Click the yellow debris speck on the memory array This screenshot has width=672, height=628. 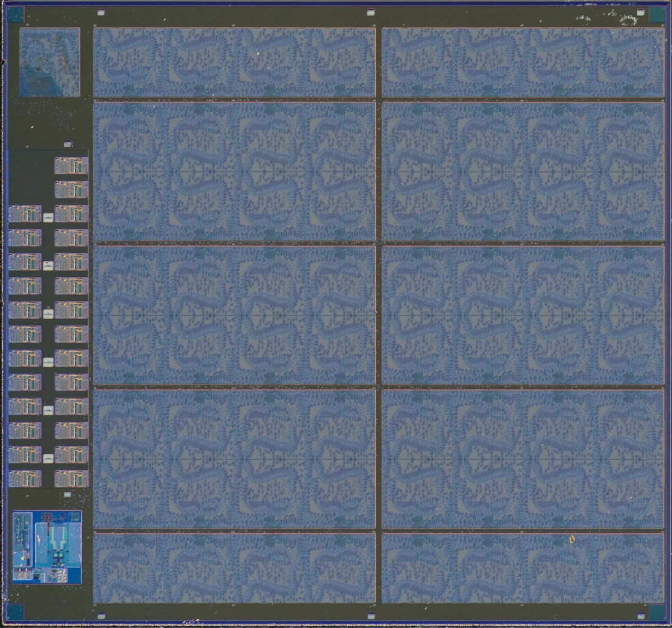572,539
